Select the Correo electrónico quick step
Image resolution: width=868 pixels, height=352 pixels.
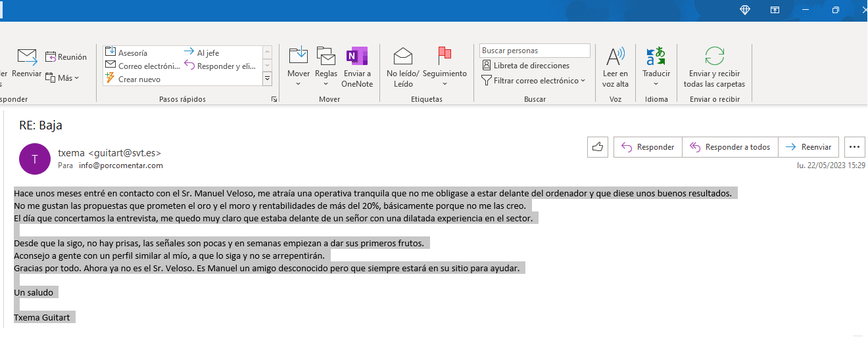[x=143, y=66]
